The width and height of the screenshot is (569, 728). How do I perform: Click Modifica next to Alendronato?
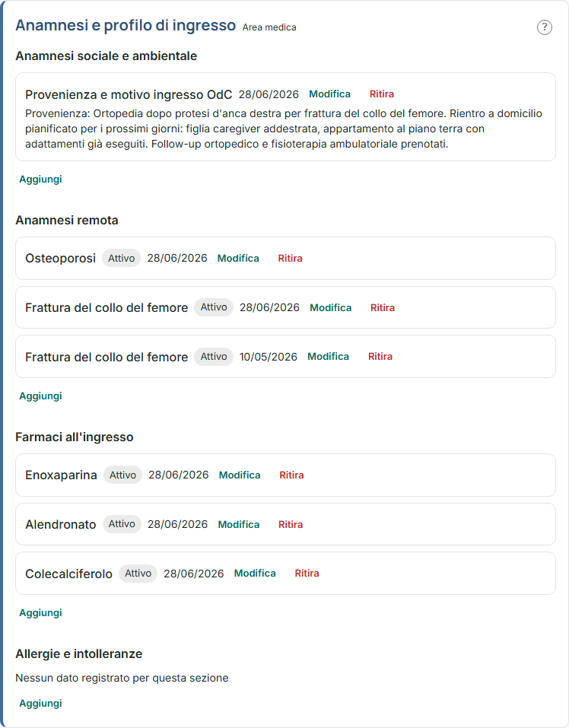coord(239,524)
